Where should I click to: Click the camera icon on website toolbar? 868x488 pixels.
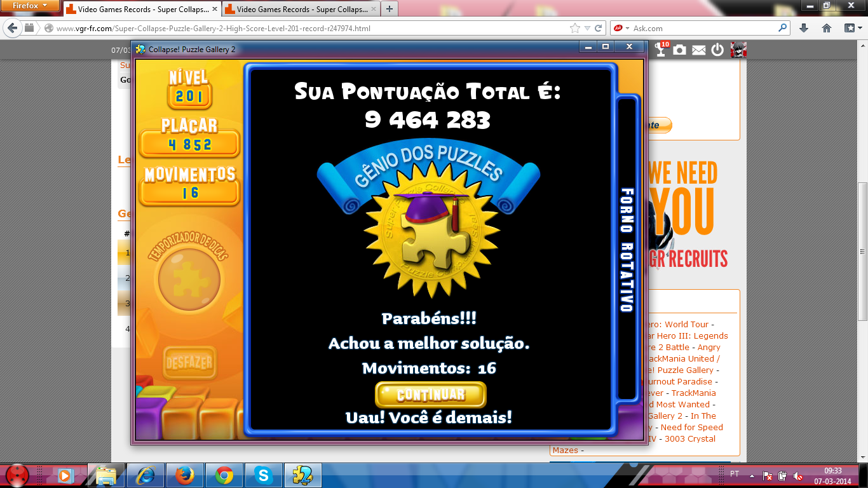click(679, 50)
